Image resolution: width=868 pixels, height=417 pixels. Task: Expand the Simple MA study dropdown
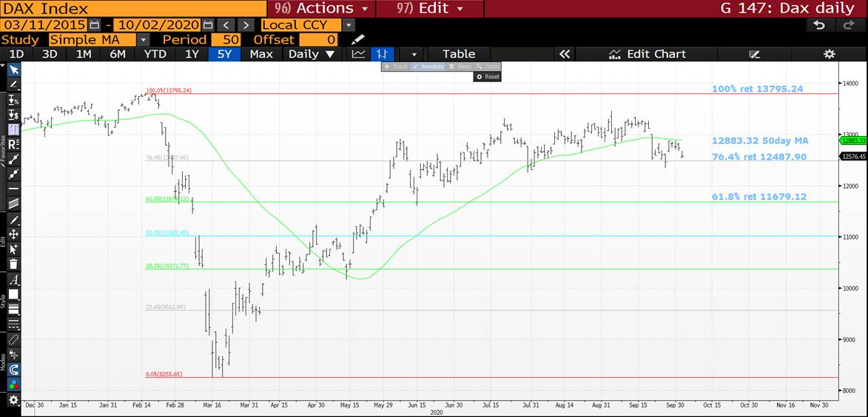[x=143, y=40]
